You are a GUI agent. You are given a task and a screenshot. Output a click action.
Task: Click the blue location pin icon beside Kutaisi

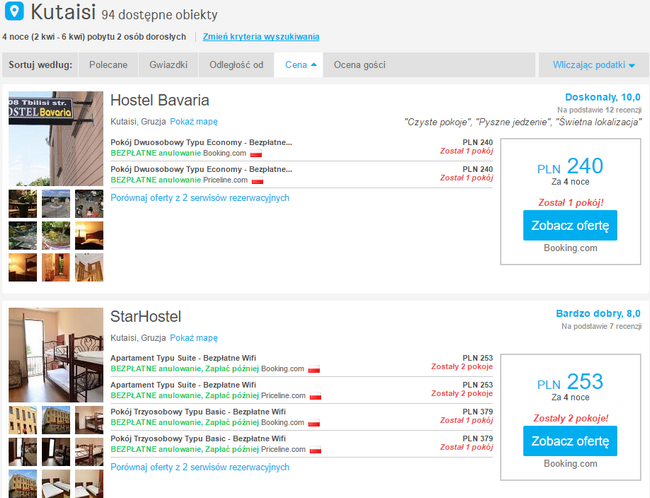14,11
